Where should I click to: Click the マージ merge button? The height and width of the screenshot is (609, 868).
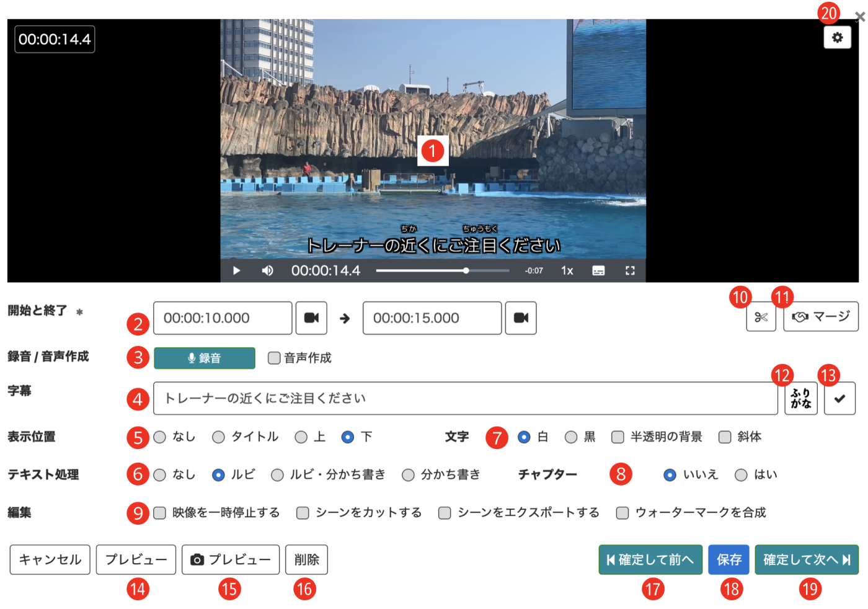pos(820,318)
